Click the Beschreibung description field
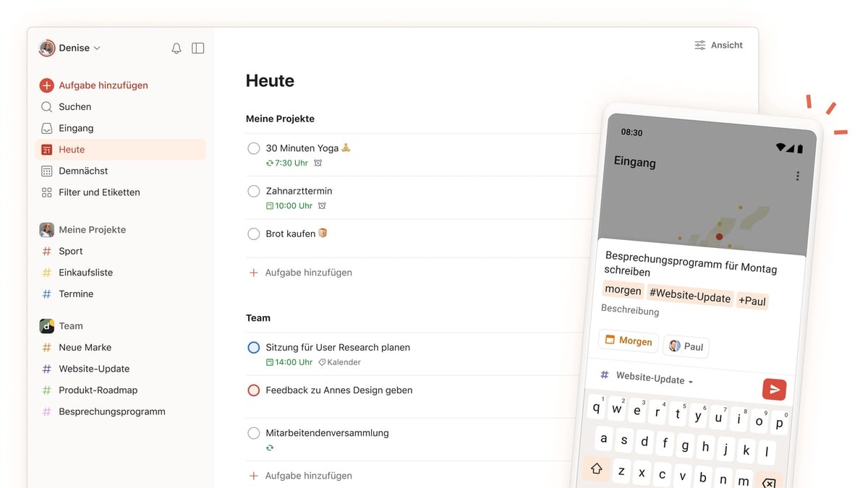This screenshot has width=868, height=488. (630, 310)
